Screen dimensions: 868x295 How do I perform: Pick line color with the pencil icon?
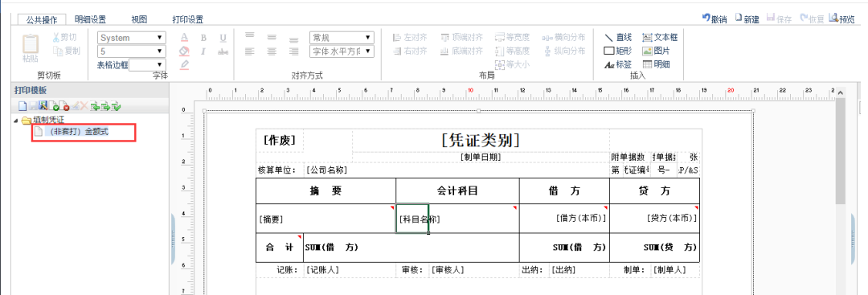(185, 64)
